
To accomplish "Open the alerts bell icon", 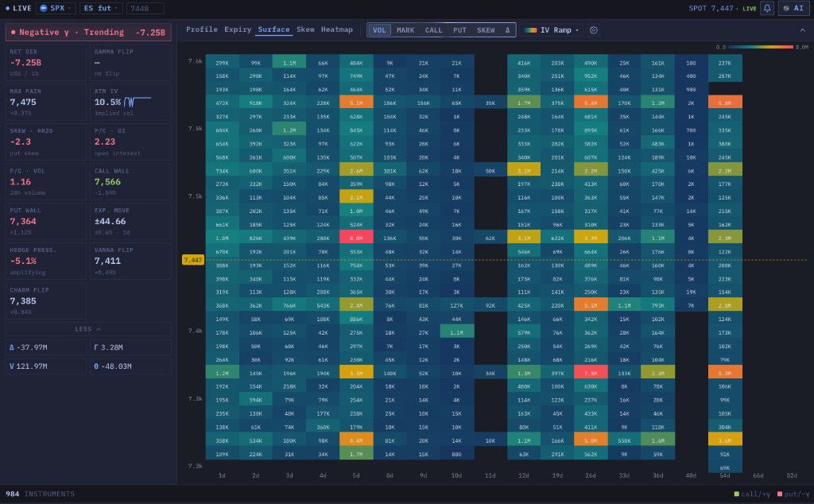I will [767, 8].
